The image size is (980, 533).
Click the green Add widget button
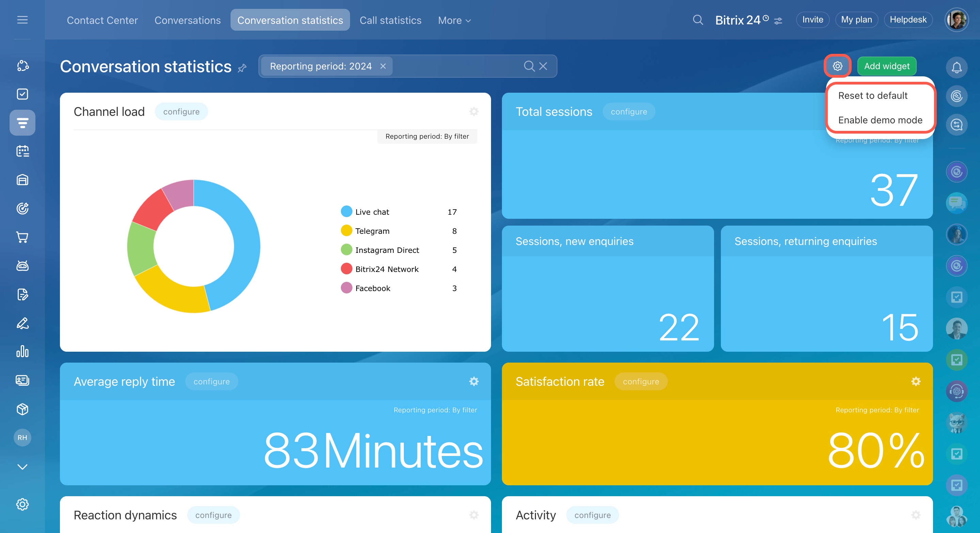pyautogui.click(x=886, y=66)
